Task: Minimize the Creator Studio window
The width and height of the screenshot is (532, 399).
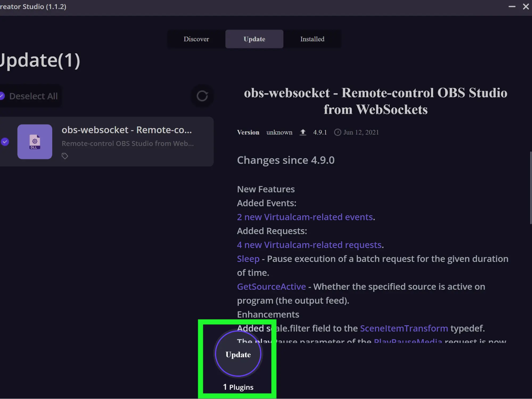Action: [x=512, y=7]
